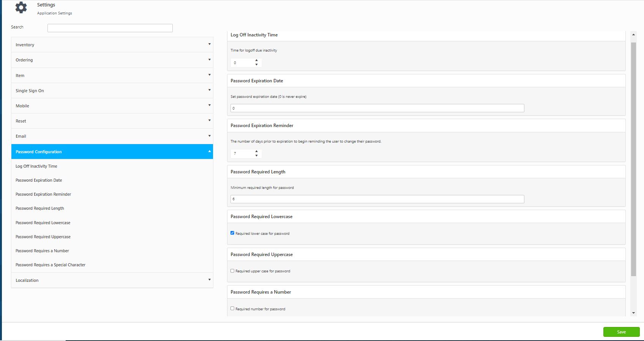
Task: Decrease Password Expiration Reminder days stepper
Action: (x=257, y=156)
